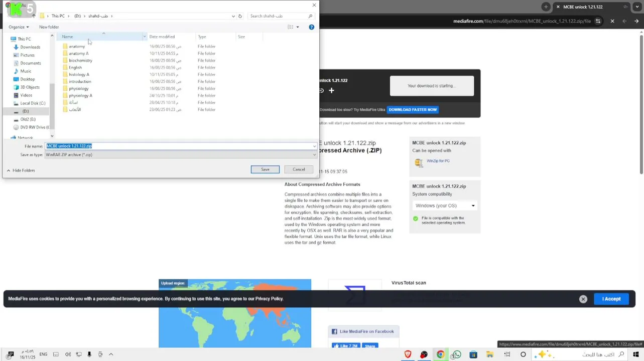The image size is (644, 361).
Task: Go forward in browser history
Action: click(x=624, y=21)
